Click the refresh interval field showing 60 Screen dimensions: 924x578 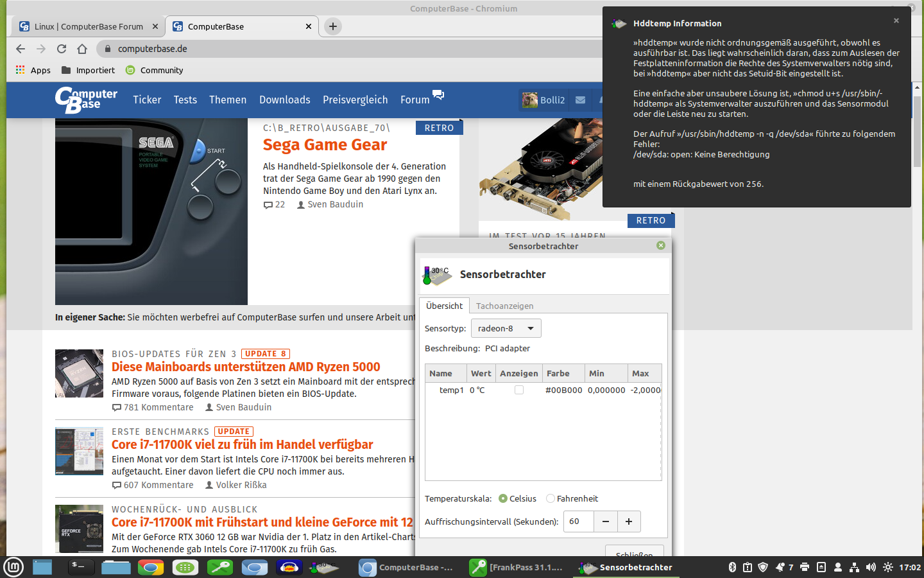(x=579, y=521)
